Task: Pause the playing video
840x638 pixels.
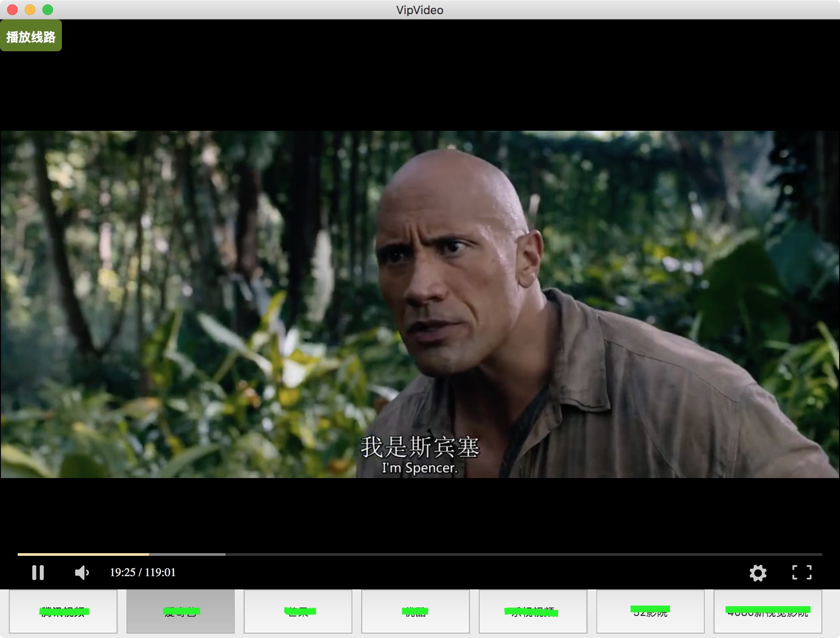Action: 38,573
